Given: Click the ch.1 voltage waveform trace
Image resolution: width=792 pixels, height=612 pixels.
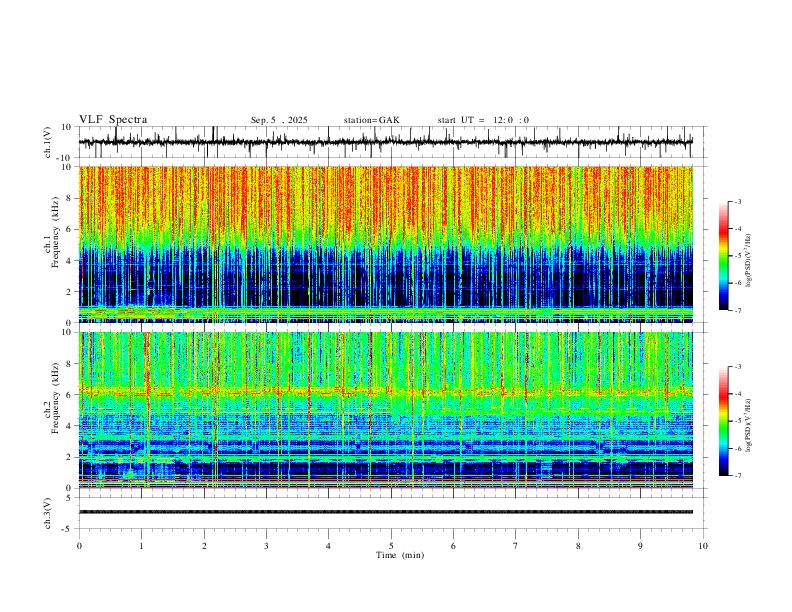Looking at the screenshot, I should pos(385,142).
